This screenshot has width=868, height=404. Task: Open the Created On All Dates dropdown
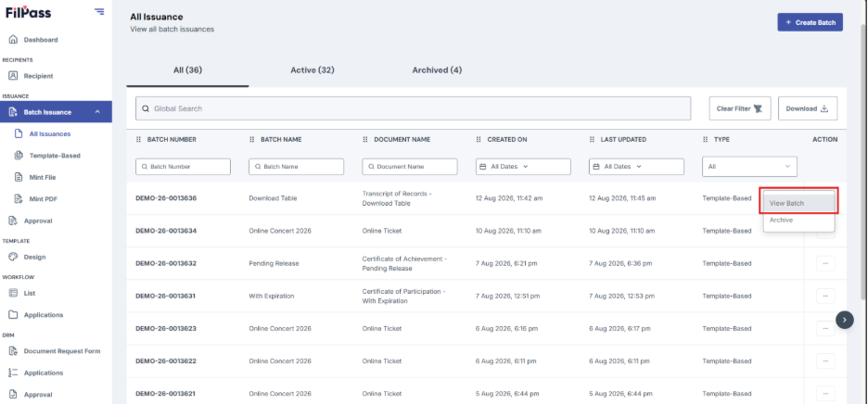523,167
